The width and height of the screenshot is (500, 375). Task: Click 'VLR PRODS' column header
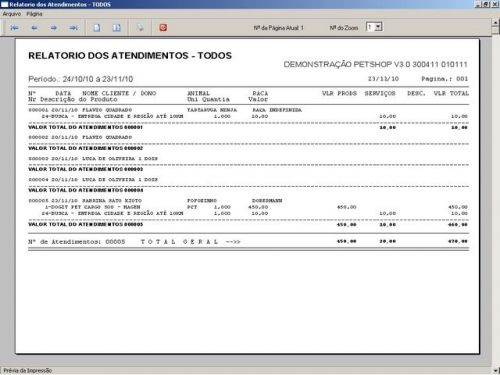[x=339, y=93]
